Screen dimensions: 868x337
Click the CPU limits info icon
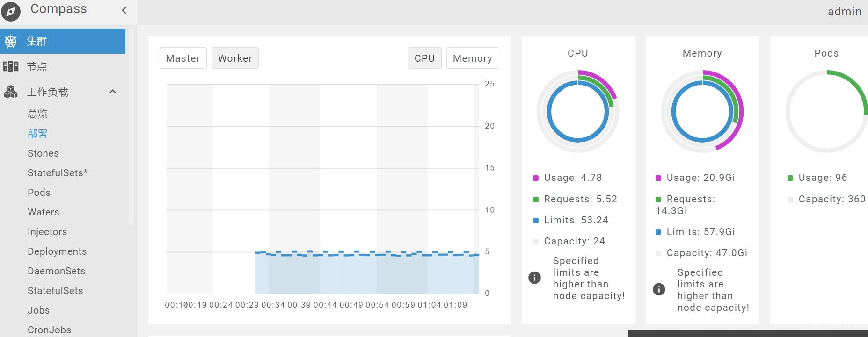tap(534, 278)
